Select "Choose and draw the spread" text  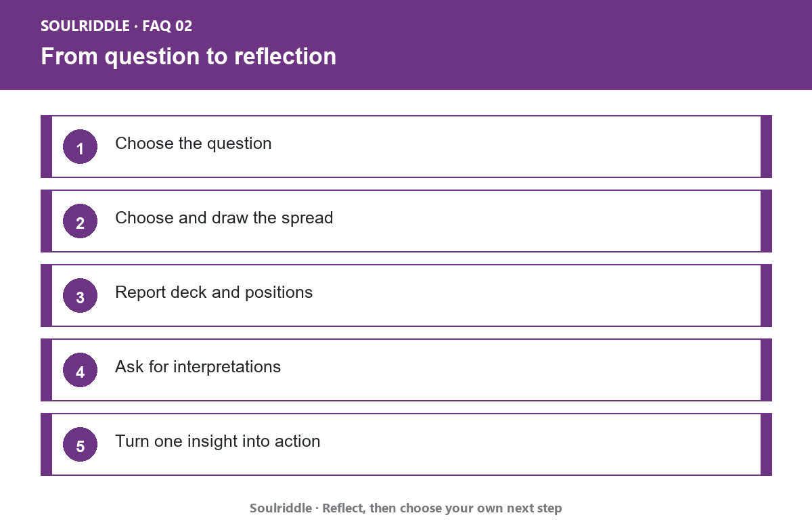[224, 218]
